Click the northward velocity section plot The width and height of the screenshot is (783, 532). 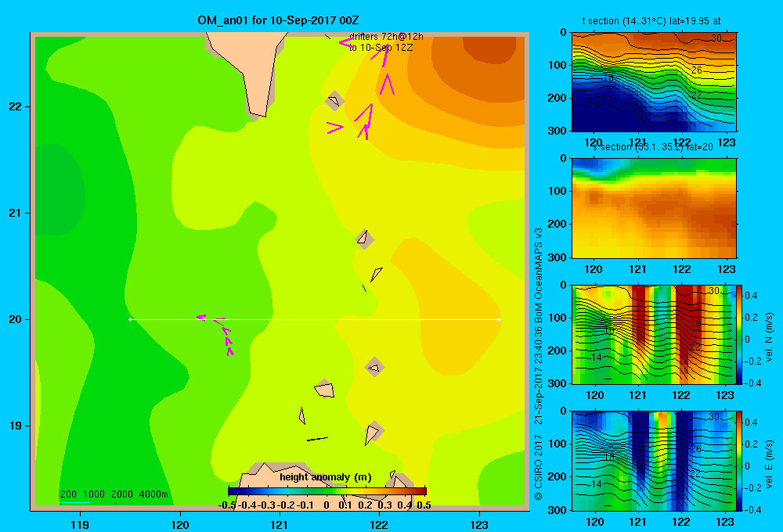(654, 334)
